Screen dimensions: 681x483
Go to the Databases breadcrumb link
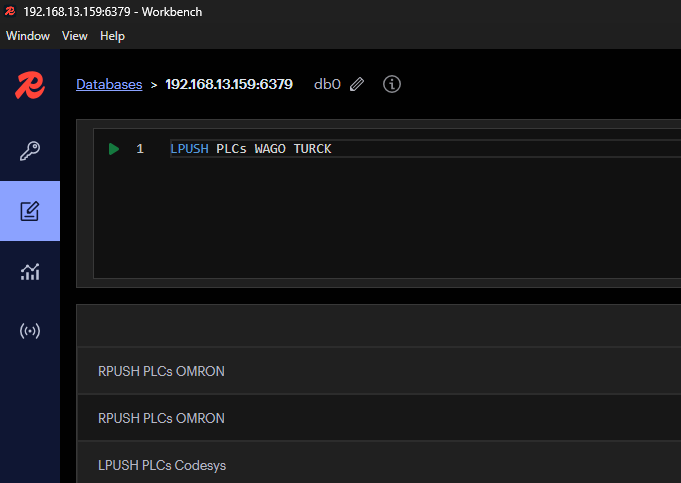coord(109,84)
